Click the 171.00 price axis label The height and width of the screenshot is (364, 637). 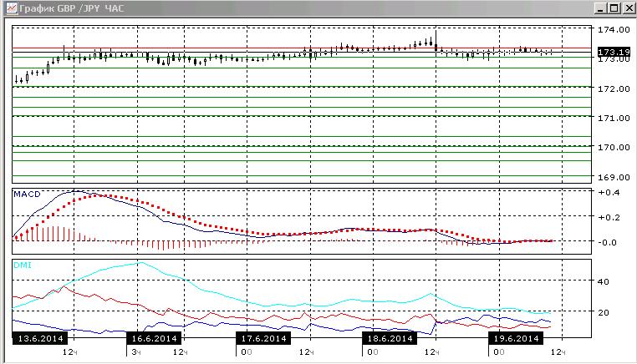click(x=614, y=118)
